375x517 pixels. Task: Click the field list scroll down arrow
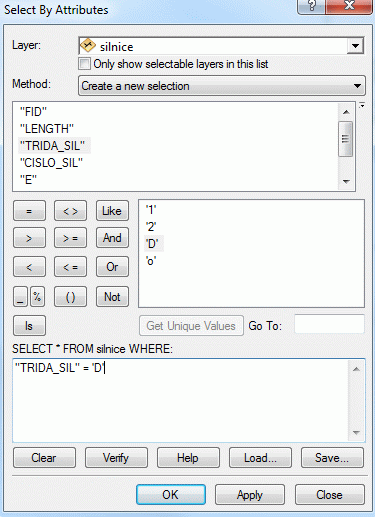346,182
